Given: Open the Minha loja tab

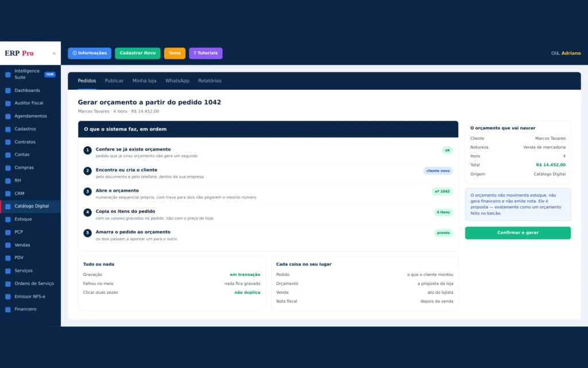Looking at the screenshot, I should point(144,80).
